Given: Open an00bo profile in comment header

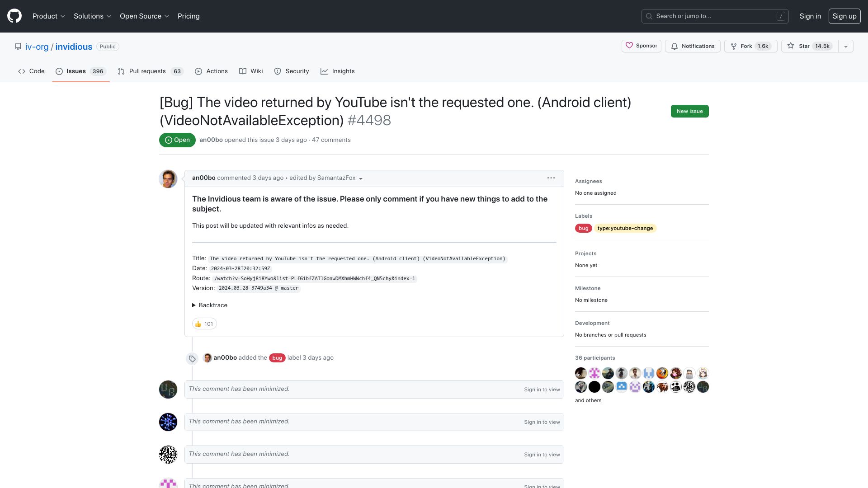Looking at the screenshot, I should pyautogui.click(x=203, y=178).
